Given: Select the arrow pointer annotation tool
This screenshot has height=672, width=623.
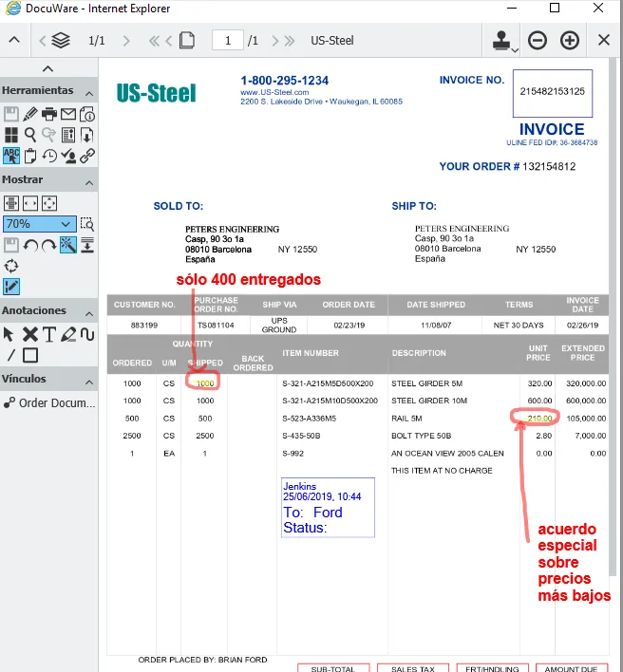Looking at the screenshot, I should (x=9, y=334).
